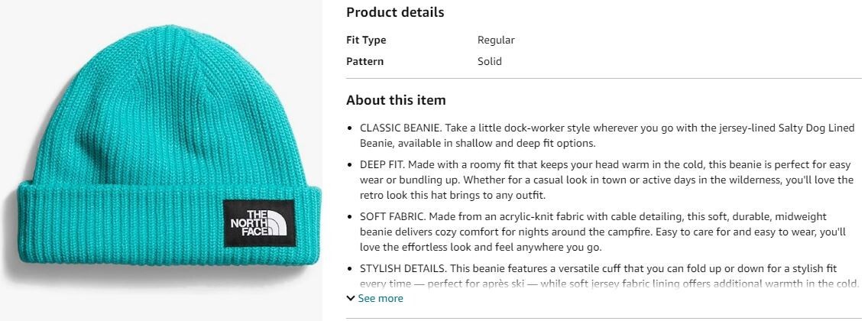Open the See more link

pos(381,299)
